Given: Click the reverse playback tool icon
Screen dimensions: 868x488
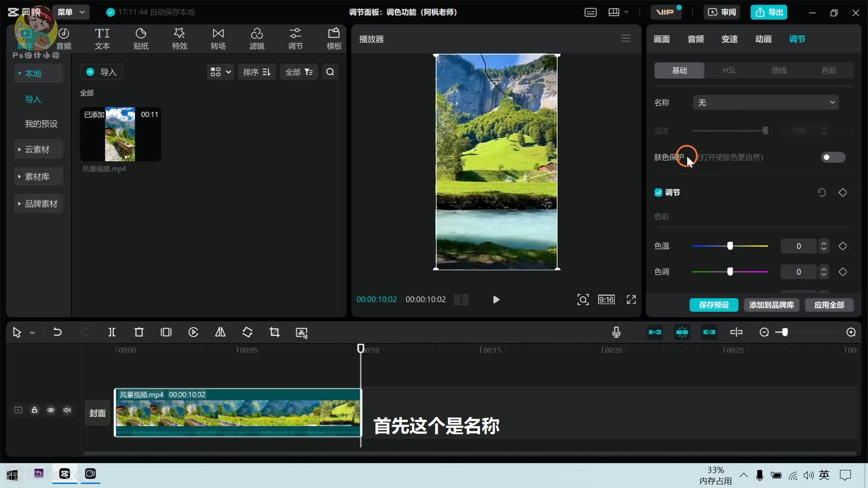Looking at the screenshot, I should coord(193,332).
